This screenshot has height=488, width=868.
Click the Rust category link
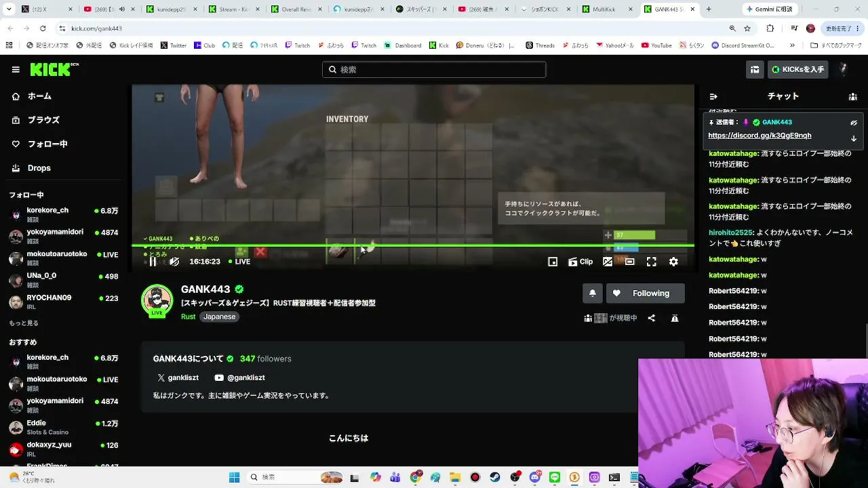click(188, 317)
